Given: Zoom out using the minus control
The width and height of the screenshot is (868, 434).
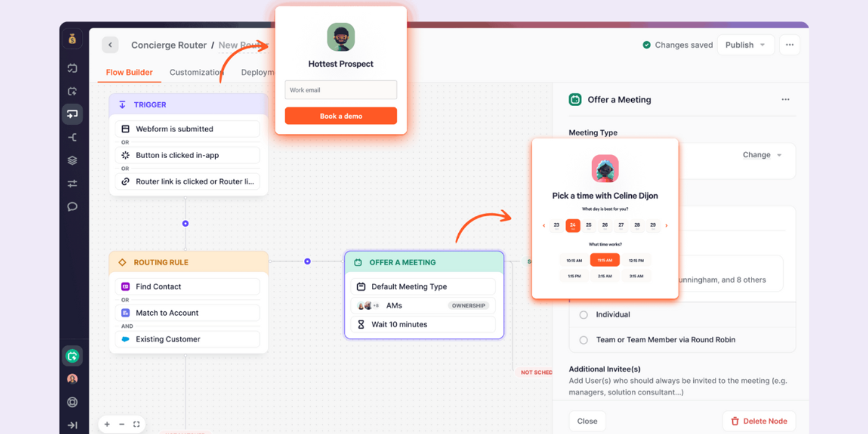Looking at the screenshot, I should pyautogui.click(x=122, y=424).
